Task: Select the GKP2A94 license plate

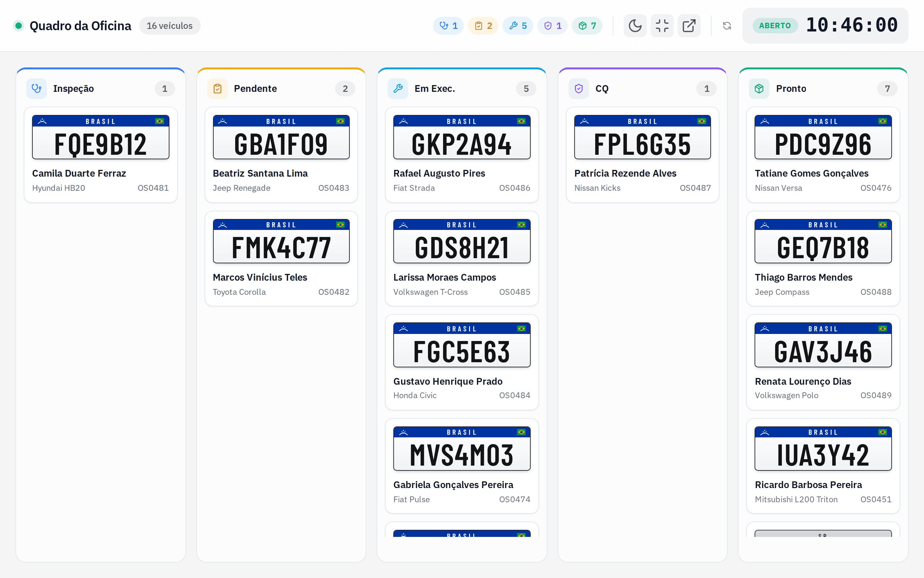Action: [462, 137]
